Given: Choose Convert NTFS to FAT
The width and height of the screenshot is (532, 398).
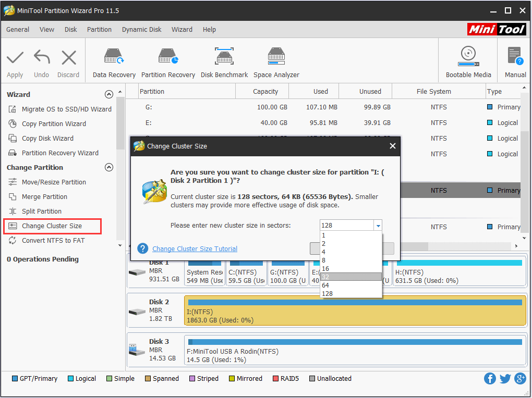Looking at the screenshot, I should click(46, 240).
